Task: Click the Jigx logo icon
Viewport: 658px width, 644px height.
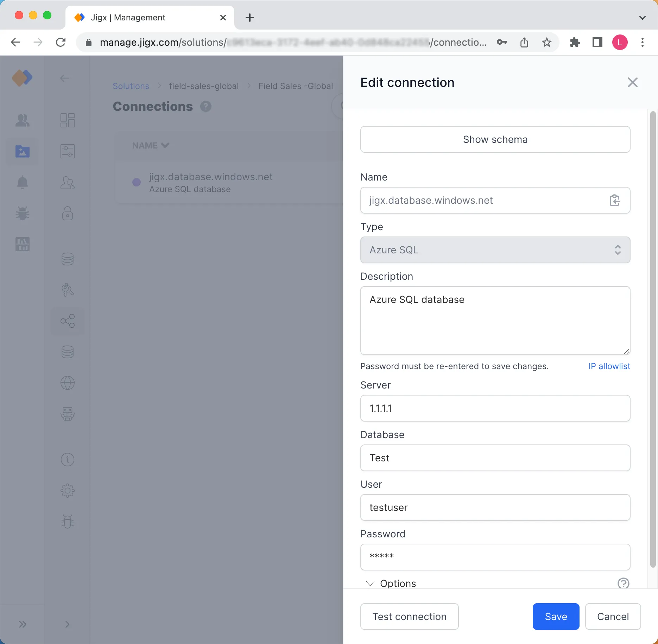Action: 22,78
